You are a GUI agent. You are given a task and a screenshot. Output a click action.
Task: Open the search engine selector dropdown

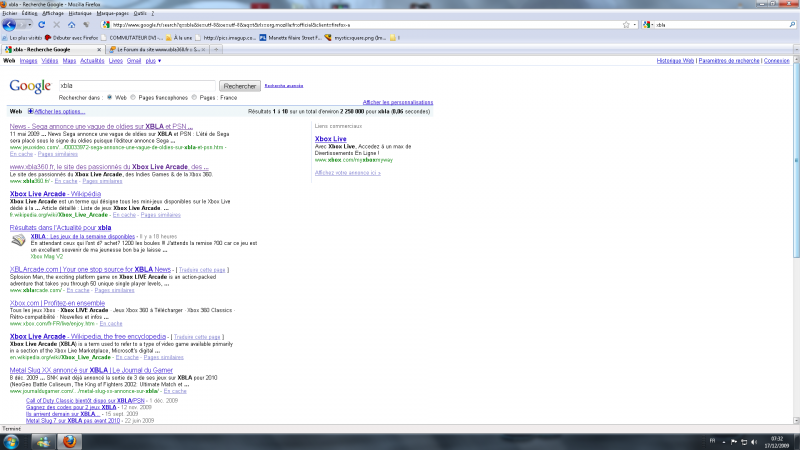click(x=648, y=24)
